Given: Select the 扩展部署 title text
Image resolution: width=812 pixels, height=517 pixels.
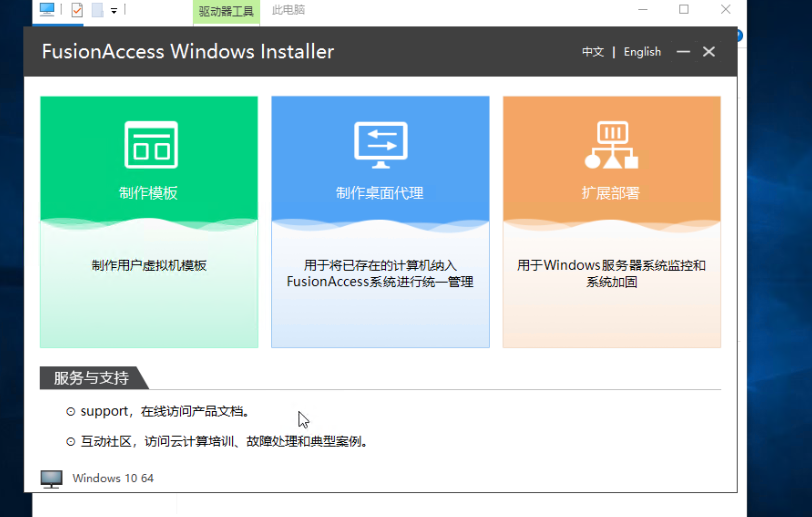Looking at the screenshot, I should click(611, 193).
